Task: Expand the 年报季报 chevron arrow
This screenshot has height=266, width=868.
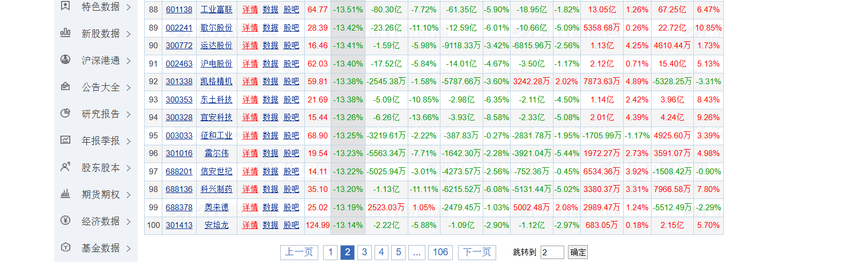Action: (x=129, y=141)
